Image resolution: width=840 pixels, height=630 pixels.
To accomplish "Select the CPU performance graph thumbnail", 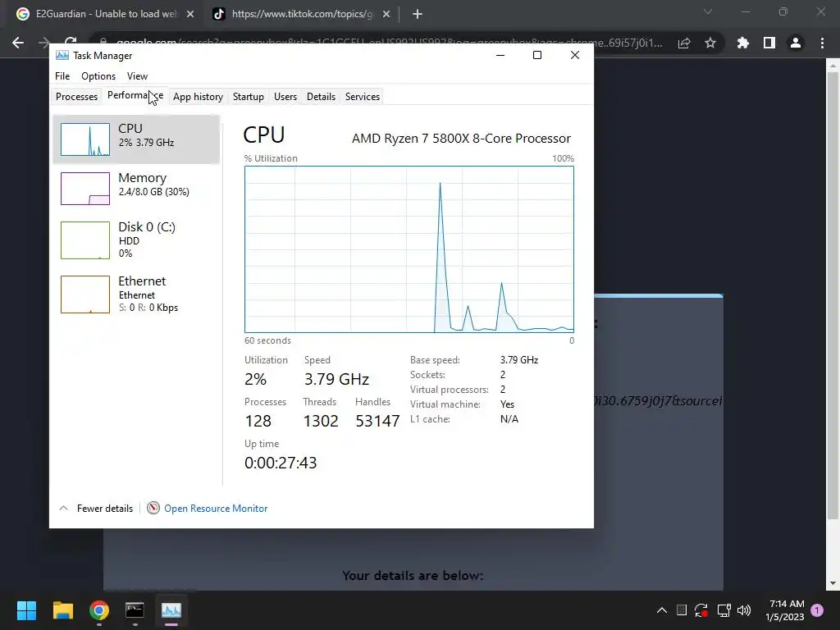I will click(x=85, y=139).
